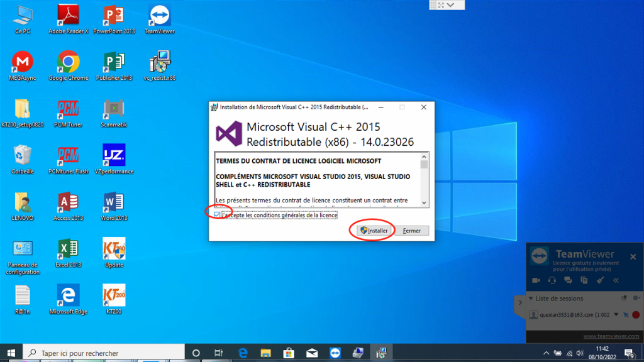Collapse TeamViewer panel with double chevron

click(616, 280)
